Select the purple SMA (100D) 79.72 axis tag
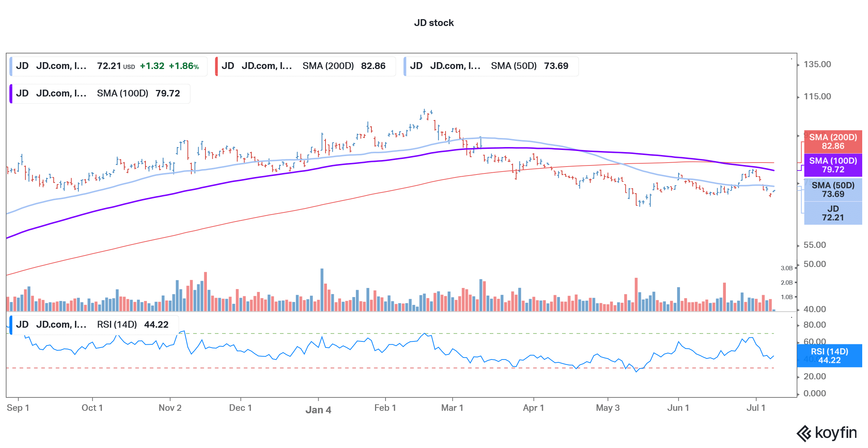The width and height of the screenshot is (868, 448). (833, 165)
